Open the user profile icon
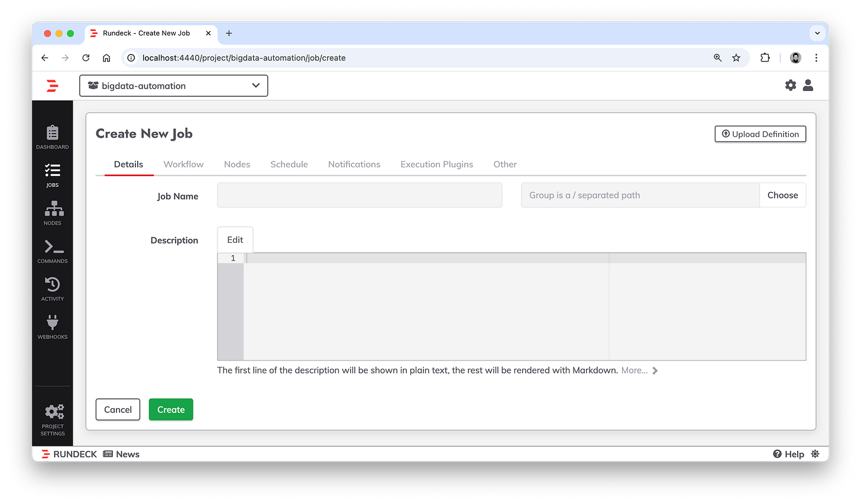Image resolution: width=861 pixels, height=504 pixels. [x=808, y=86]
